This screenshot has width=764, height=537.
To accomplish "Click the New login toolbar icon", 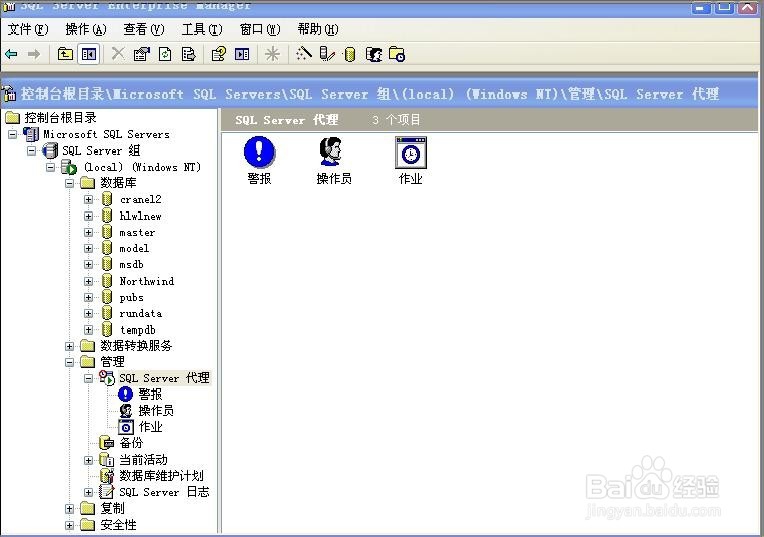I will [374, 54].
